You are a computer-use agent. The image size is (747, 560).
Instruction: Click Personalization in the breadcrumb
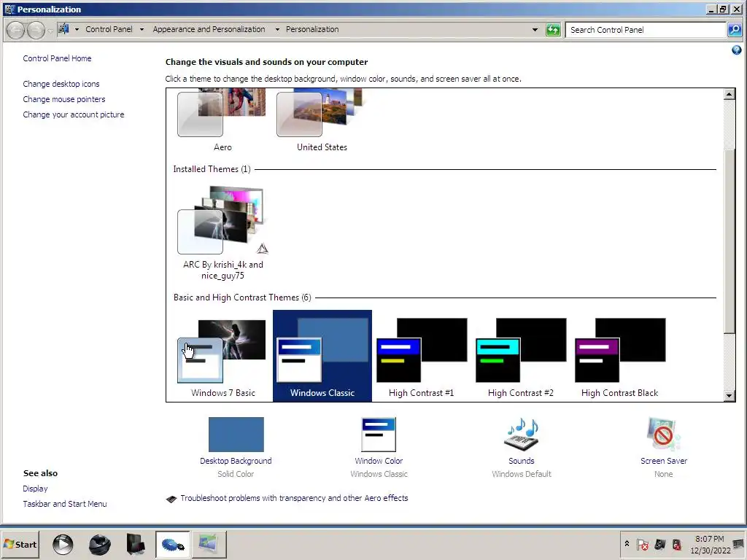(312, 29)
